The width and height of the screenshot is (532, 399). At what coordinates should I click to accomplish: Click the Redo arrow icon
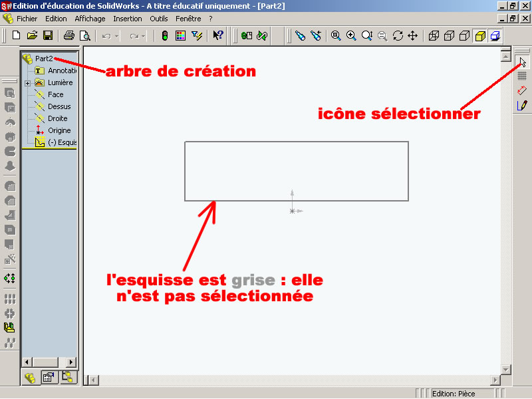[x=134, y=36]
